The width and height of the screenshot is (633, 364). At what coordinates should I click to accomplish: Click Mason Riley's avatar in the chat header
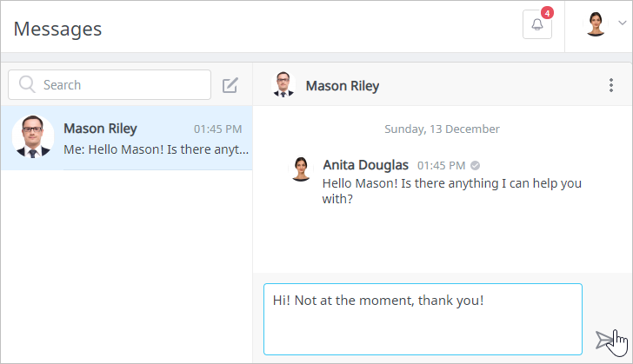283,85
